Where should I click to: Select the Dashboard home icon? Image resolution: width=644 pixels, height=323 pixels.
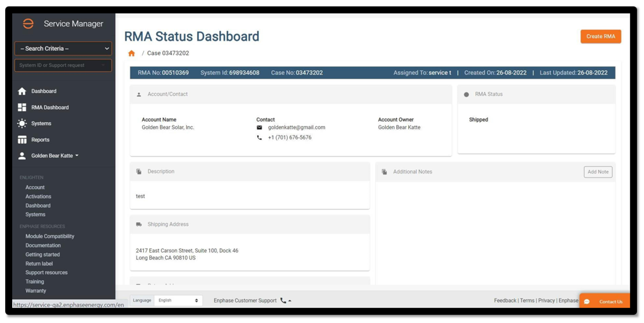(21, 91)
